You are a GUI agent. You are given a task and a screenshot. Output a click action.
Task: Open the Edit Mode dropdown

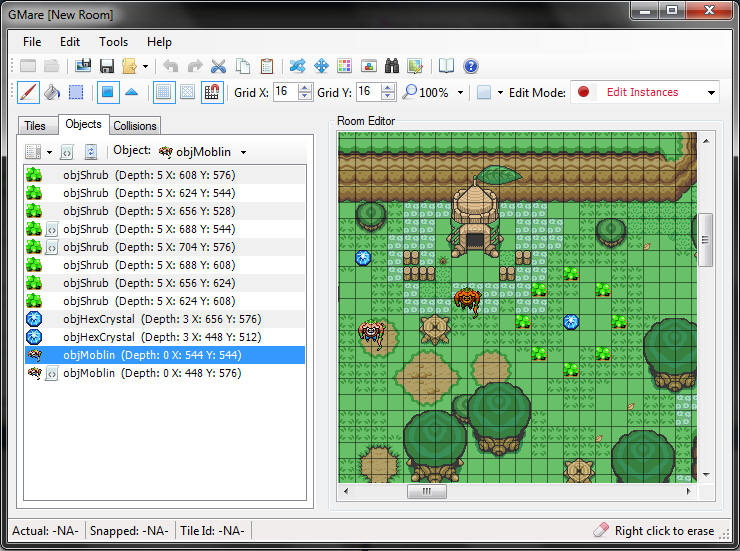(645, 92)
